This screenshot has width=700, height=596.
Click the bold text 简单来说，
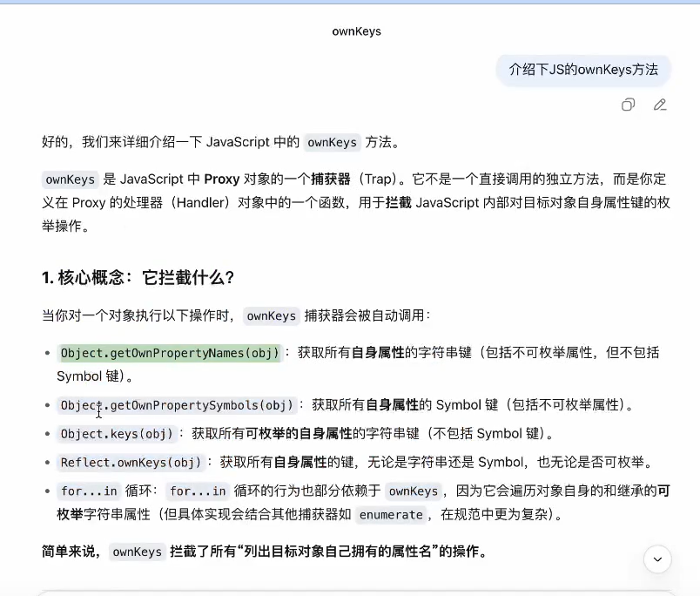click(x=71, y=552)
